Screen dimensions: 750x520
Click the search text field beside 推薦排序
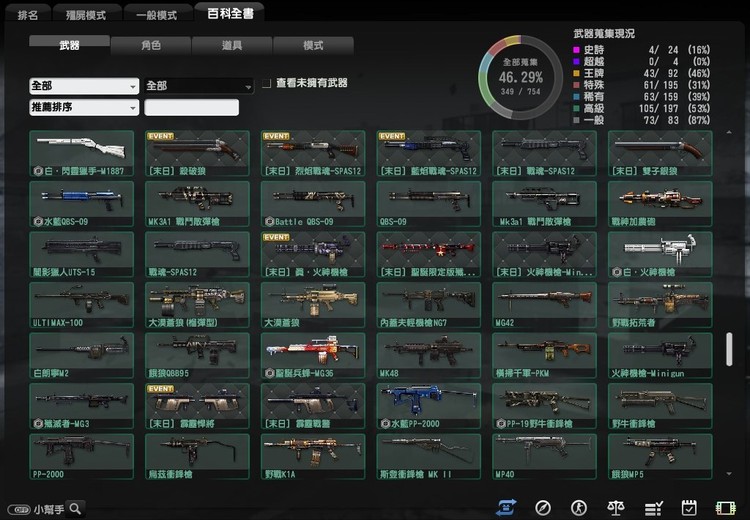192,107
